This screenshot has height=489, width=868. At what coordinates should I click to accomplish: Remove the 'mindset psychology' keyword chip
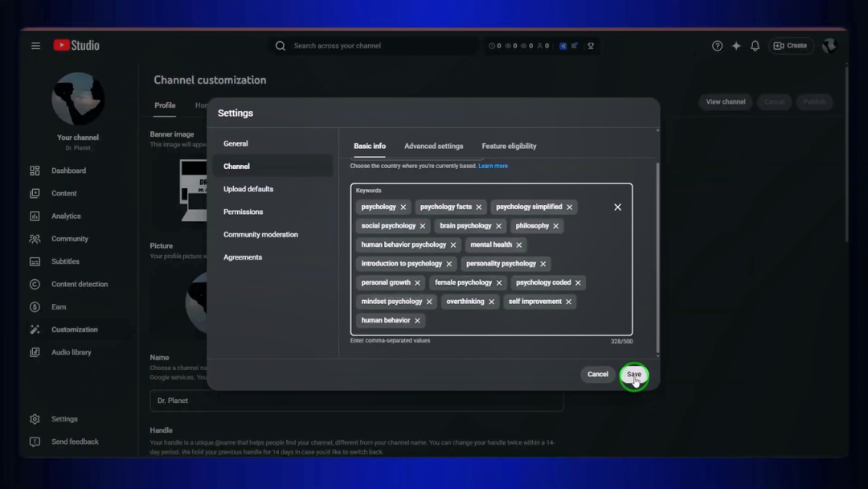(429, 302)
